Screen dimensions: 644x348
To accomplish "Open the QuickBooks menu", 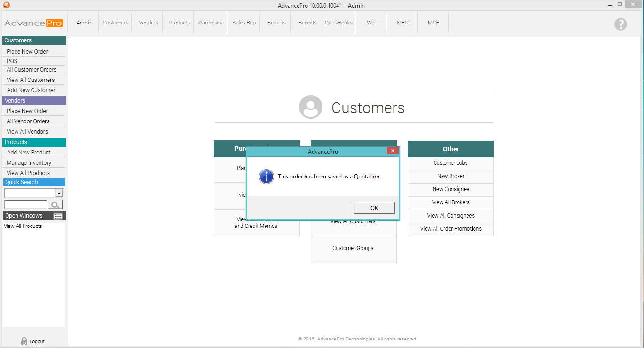I will coord(338,23).
